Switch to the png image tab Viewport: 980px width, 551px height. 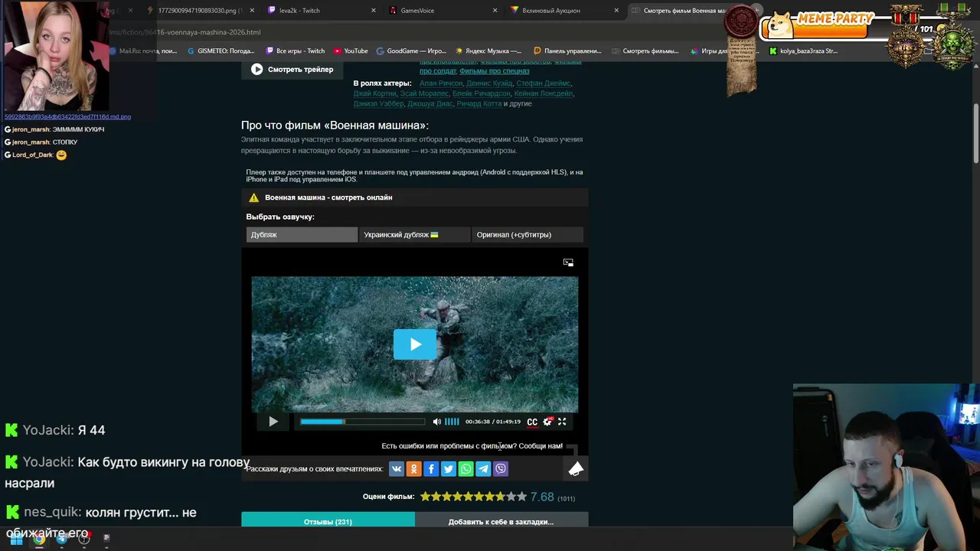(199, 11)
